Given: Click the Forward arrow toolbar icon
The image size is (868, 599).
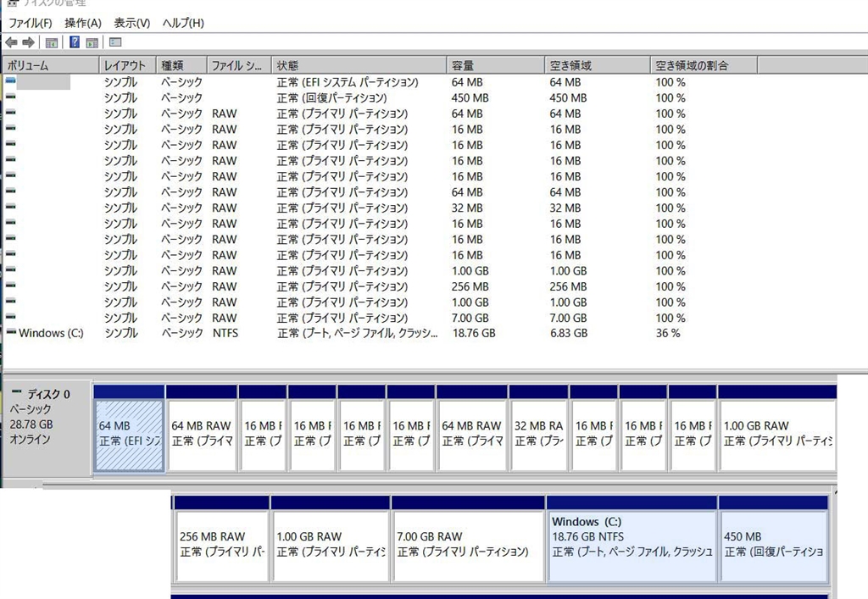Looking at the screenshot, I should pos(28,42).
